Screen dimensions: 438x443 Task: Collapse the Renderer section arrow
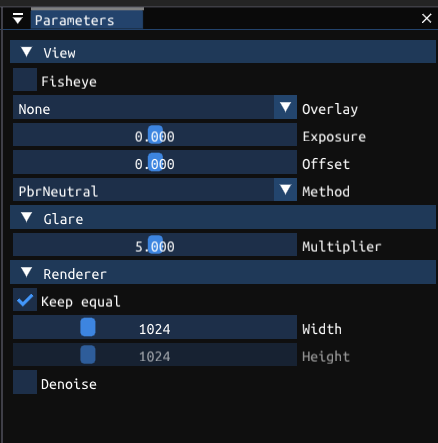pos(26,272)
